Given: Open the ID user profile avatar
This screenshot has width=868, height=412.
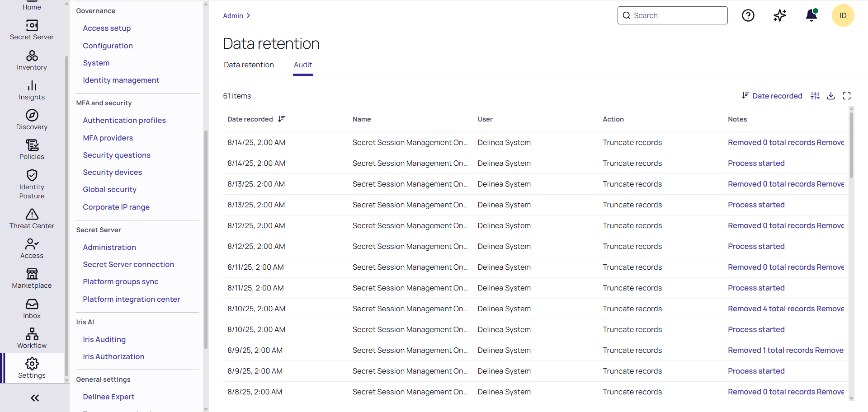Looking at the screenshot, I should (x=843, y=16).
